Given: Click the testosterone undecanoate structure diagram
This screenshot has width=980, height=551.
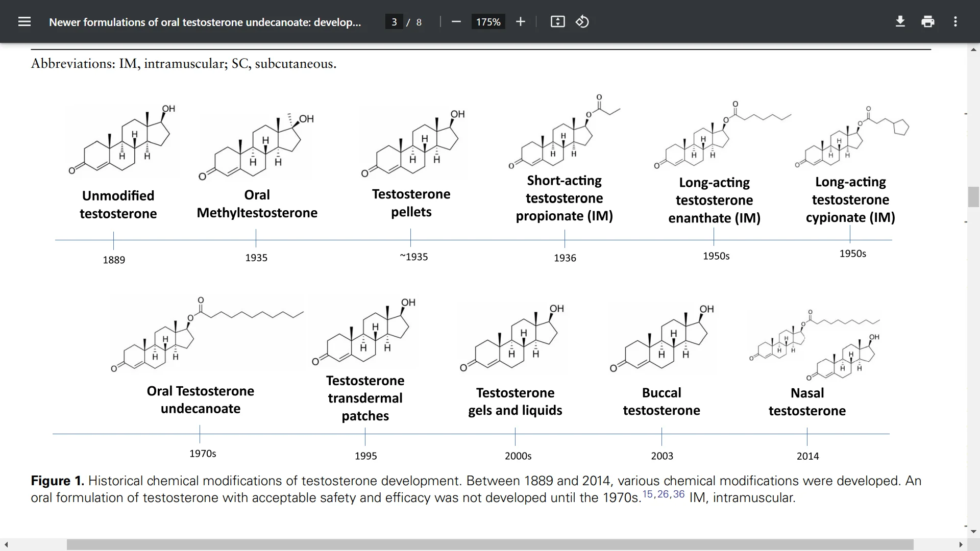Looking at the screenshot, I should pos(207,335).
